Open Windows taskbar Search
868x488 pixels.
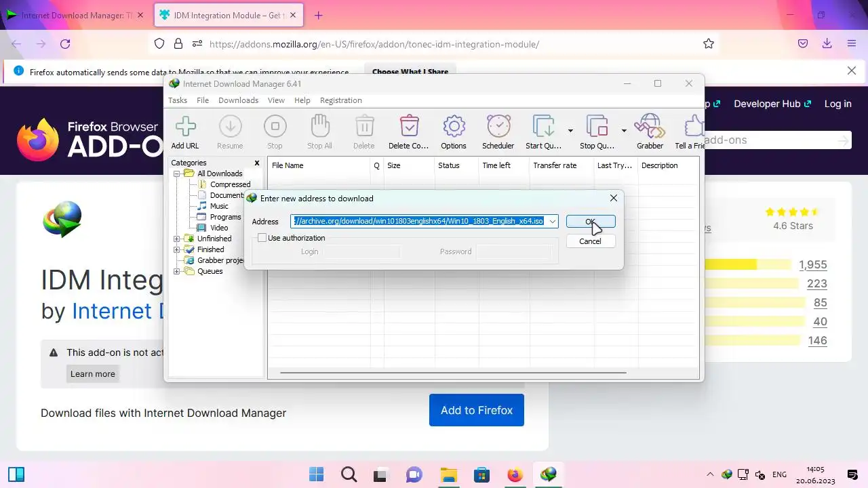click(349, 474)
